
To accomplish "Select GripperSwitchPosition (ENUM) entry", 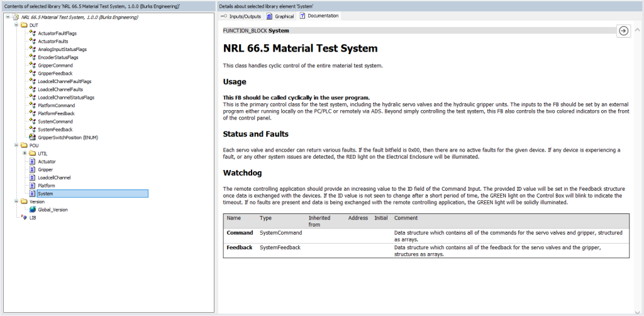I will pos(68,137).
